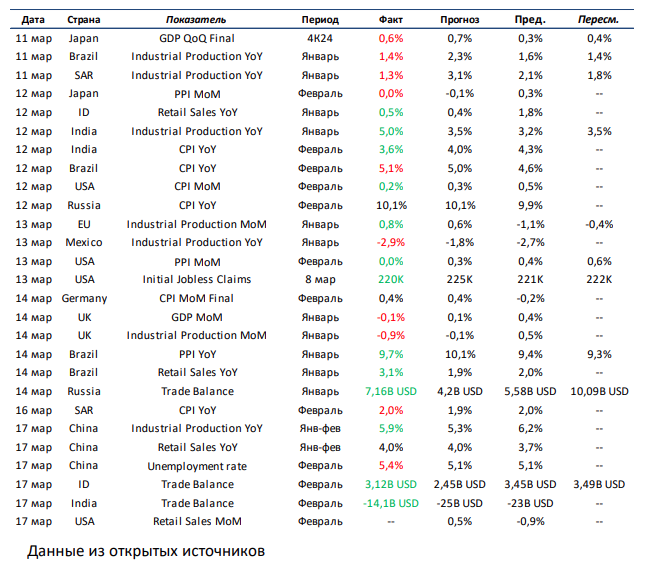Screen dimensions: 647x572
Task: Click the "Прогноз" column header
Action: 460,19
